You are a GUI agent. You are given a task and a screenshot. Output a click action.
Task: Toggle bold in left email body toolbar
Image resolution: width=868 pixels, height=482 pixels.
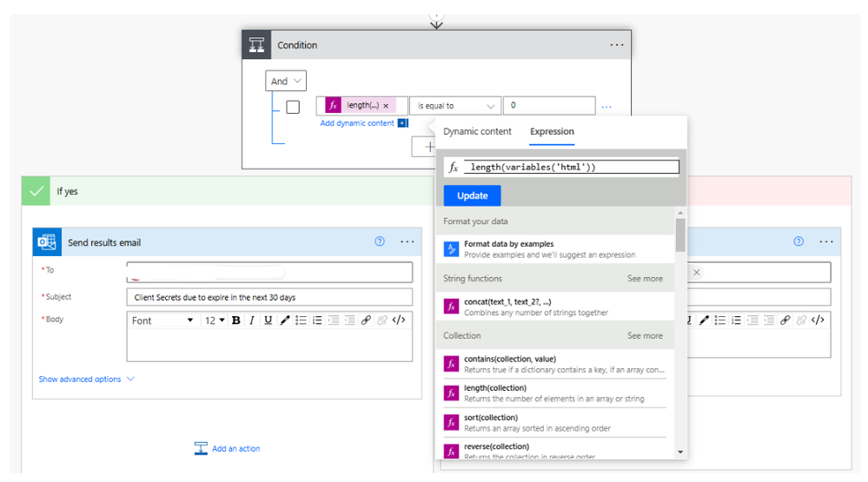coord(235,320)
